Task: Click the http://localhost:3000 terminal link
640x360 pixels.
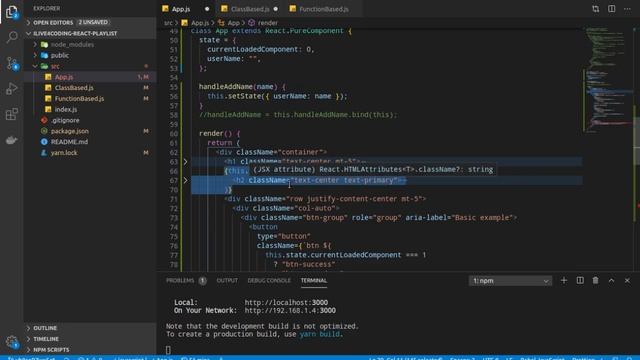Action: (286, 302)
